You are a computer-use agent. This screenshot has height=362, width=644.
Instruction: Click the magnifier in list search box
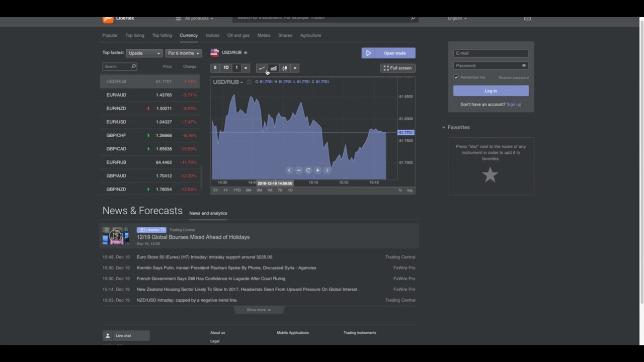pos(133,66)
